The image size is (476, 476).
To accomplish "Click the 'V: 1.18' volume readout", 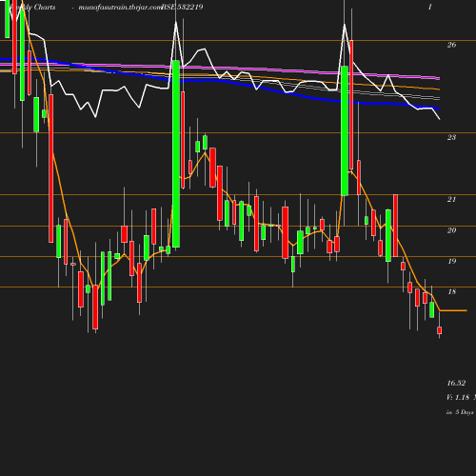I will tap(458, 397).
